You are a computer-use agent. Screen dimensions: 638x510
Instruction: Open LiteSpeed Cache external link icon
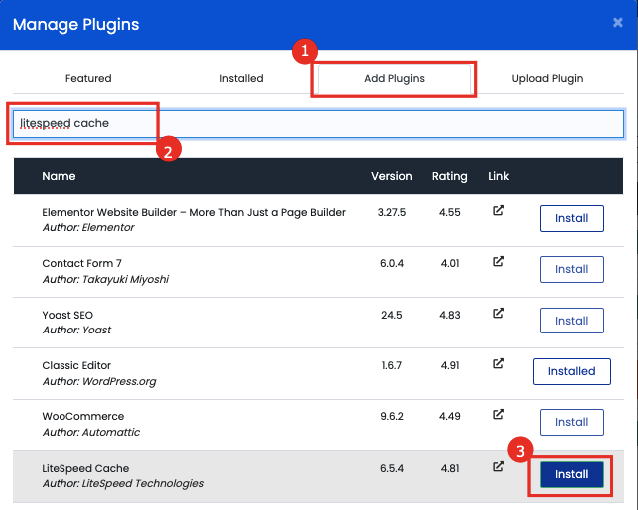click(498, 466)
